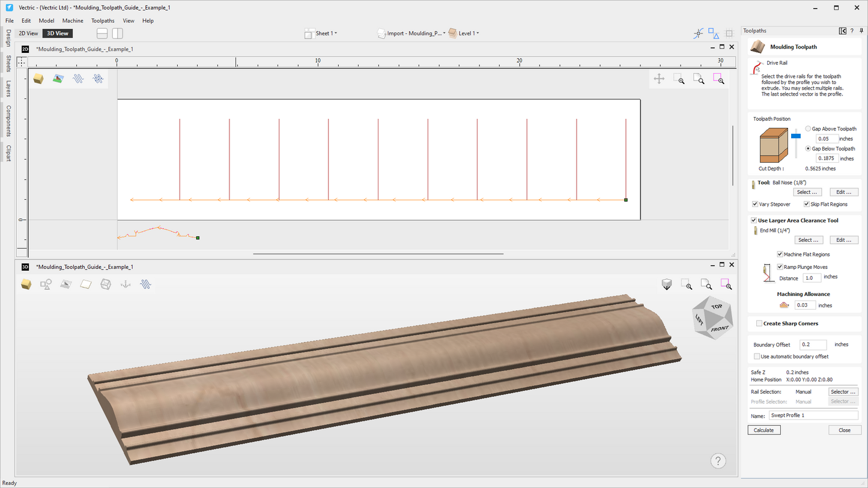Viewport: 868px width, 488px height.
Task: Uncheck Ramp Plunge Moves
Action: [x=780, y=267]
